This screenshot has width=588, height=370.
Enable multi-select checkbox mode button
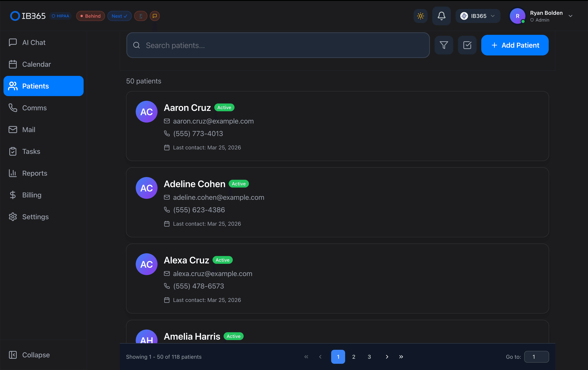point(467,45)
